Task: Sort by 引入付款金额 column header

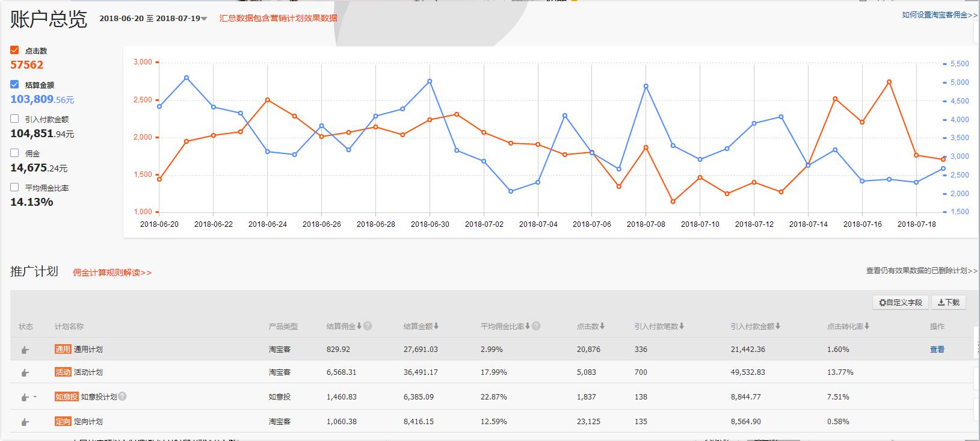Action: coord(755,326)
